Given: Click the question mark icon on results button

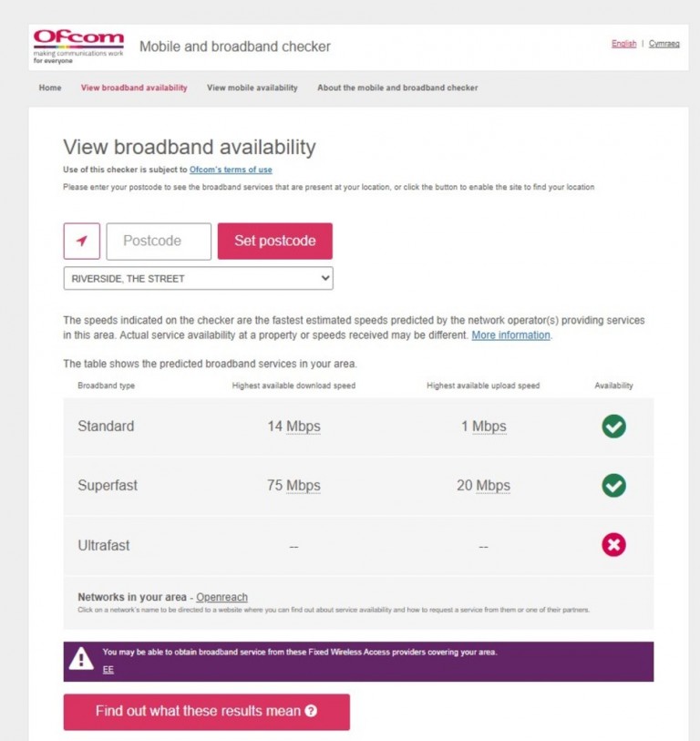Looking at the screenshot, I should click(311, 711).
